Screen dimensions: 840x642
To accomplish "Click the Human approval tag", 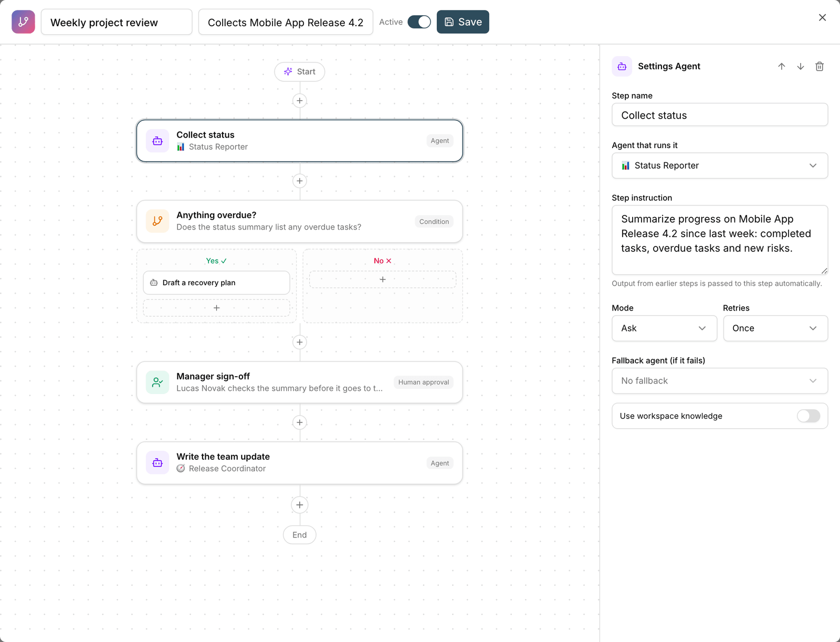I will click(424, 382).
